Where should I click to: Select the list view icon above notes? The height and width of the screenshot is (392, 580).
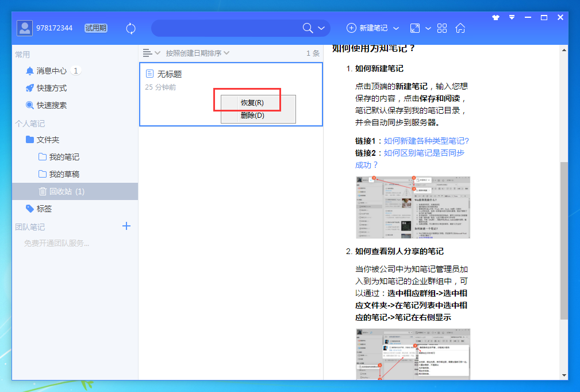[x=148, y=52]
